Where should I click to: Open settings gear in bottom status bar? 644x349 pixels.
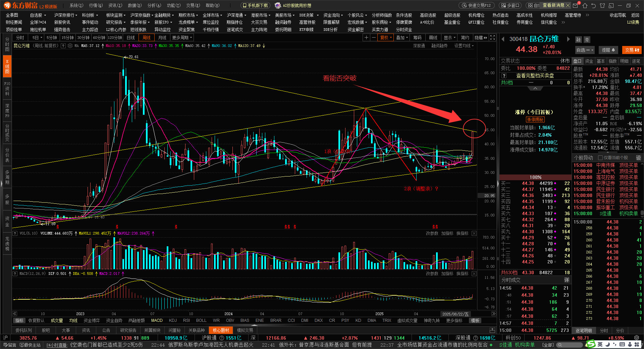[x=637, y=338]
